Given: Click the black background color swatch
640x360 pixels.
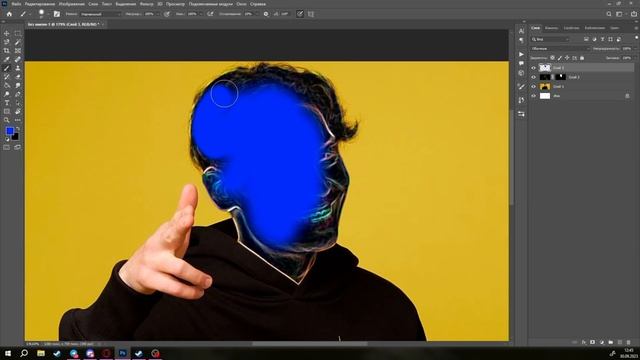Looking at the screenshot, I should point(15,137).
